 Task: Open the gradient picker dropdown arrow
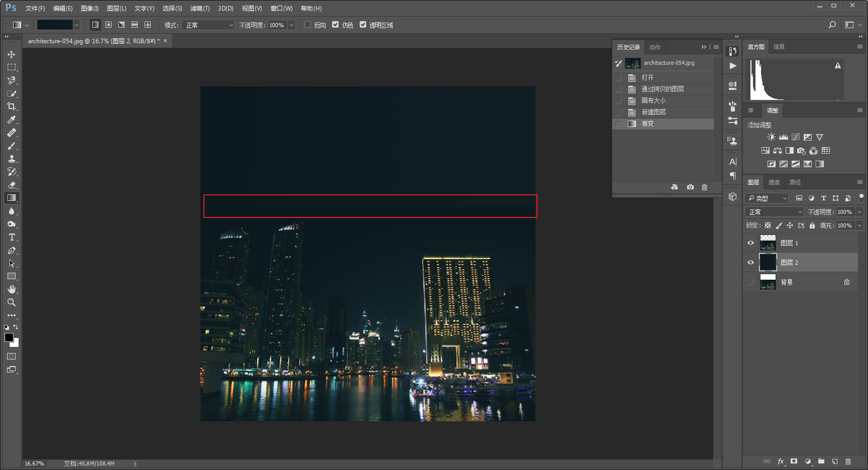point(76,25)
